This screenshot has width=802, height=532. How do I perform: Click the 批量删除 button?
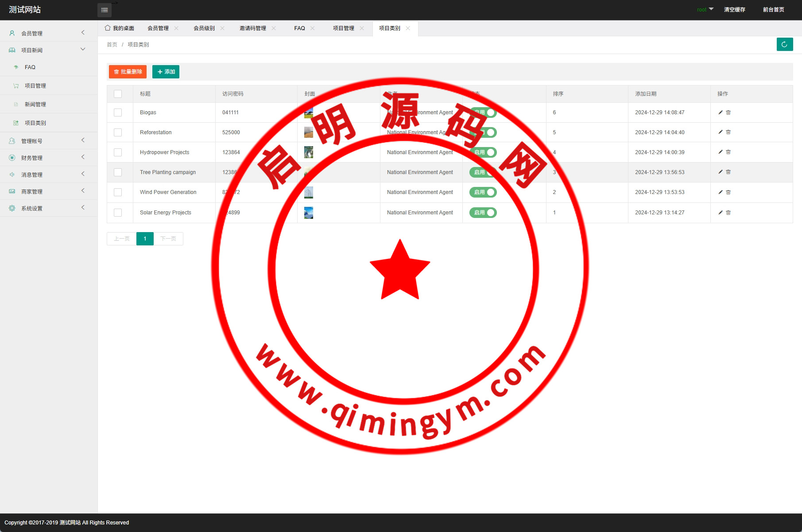coord(128,72)
